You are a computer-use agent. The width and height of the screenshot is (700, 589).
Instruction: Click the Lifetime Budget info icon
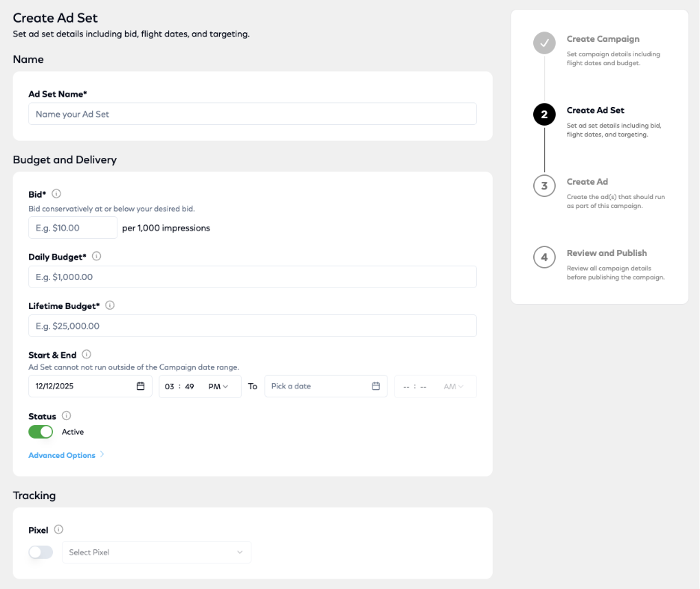click(x=110, y=305)
